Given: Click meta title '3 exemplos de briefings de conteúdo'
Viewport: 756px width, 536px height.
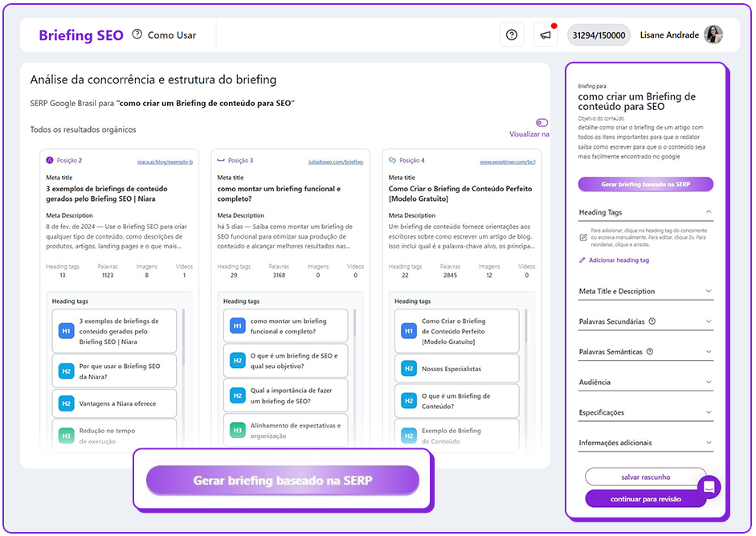Looking at the screenshot, I should [x=107, y=194].
